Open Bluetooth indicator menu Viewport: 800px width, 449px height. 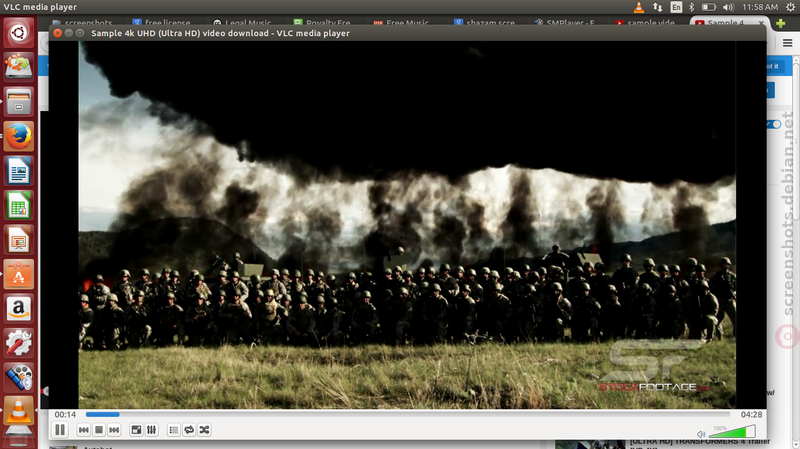[691, 7]
